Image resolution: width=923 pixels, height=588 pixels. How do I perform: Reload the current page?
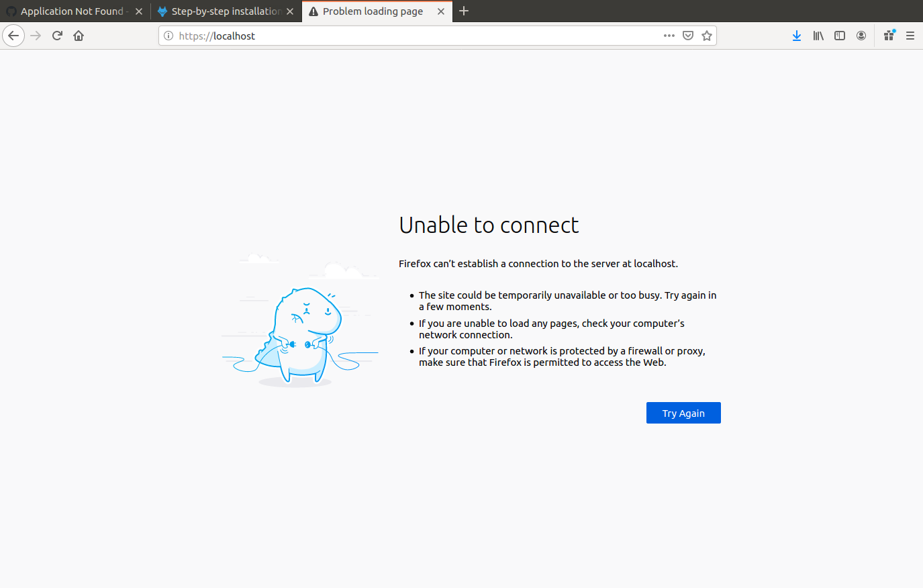[56, 36]
